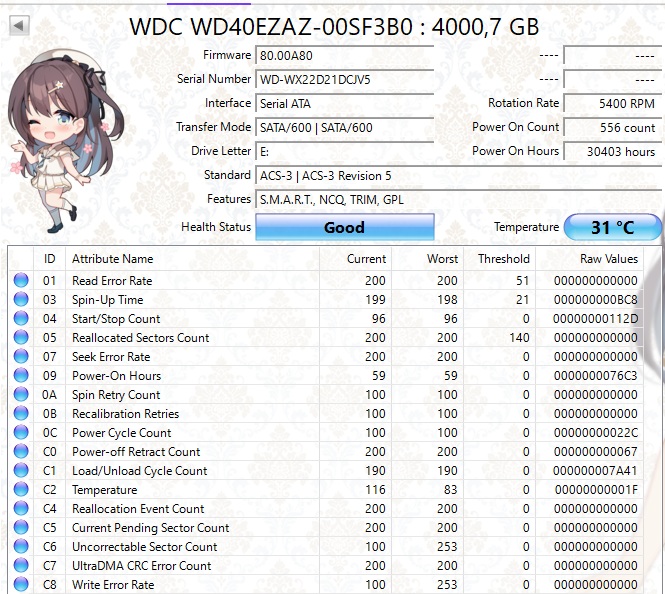Click the Raw Values column header
The image size is (665, 594).
point(590,259)
